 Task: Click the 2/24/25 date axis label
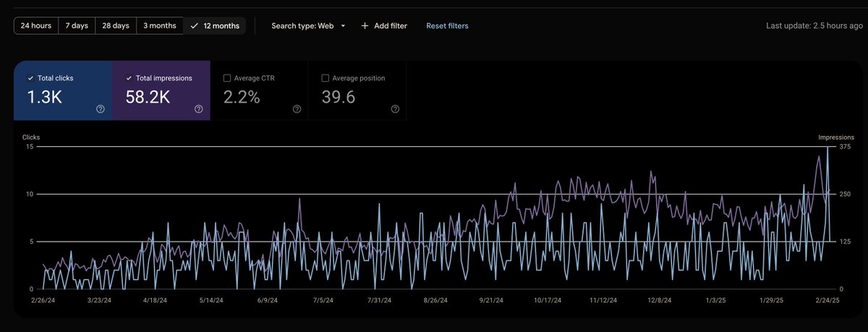[x=826, y=300]
